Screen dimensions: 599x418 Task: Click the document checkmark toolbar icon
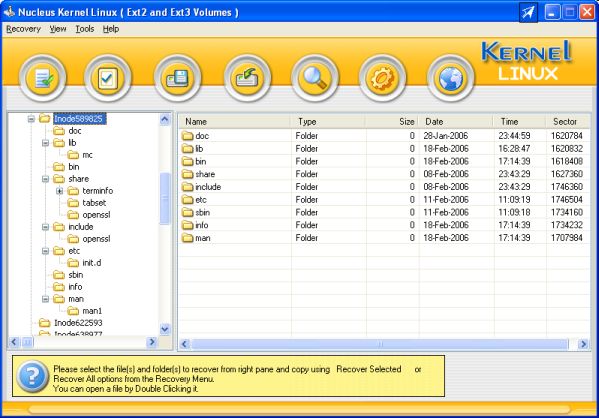[x=43, y=78]
